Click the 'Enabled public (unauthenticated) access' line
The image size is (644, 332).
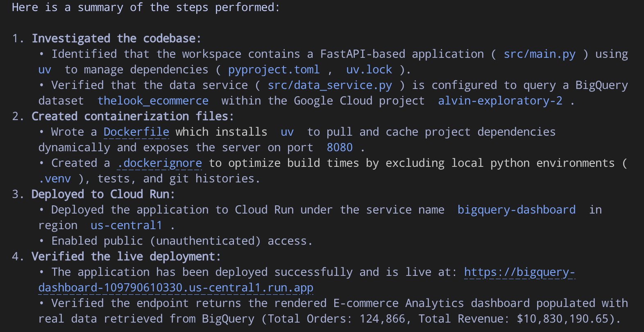click(x=182, y=241)
